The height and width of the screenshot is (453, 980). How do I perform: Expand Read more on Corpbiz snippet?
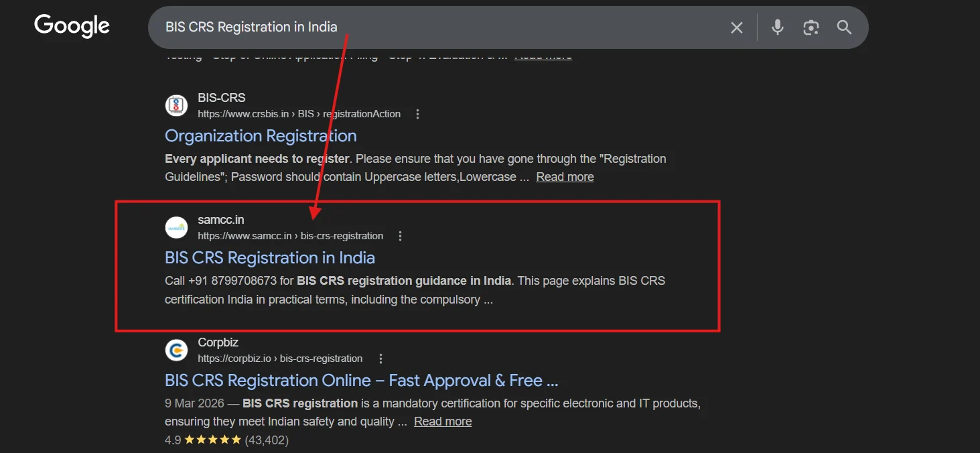coord(443,422)
